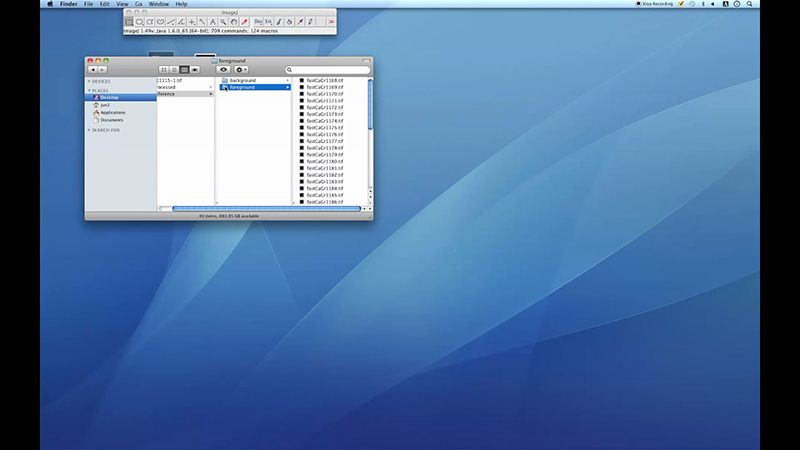The image size is (800, 450).
Task: Expand the DEVICES sidebar section
Action: click(x=89, y=81)
